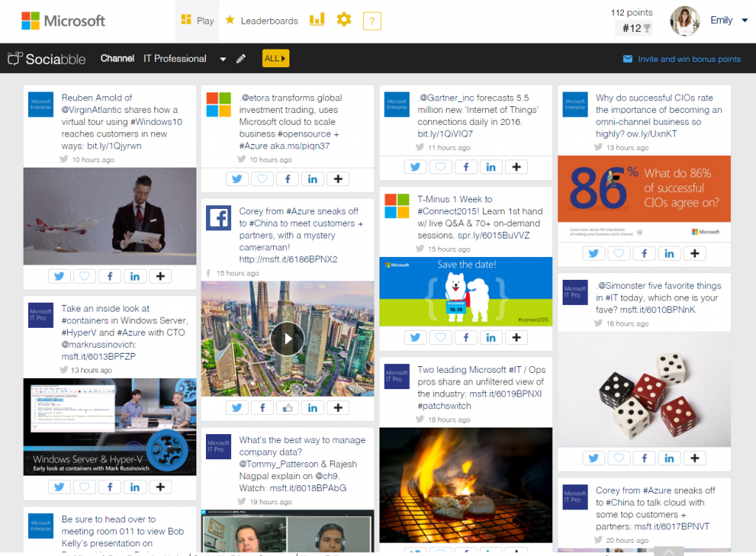Viewport: 756px width, 556px height.
Task: Click the Microsoft logo
Action: pyautogui.click(x=63, y=21)
